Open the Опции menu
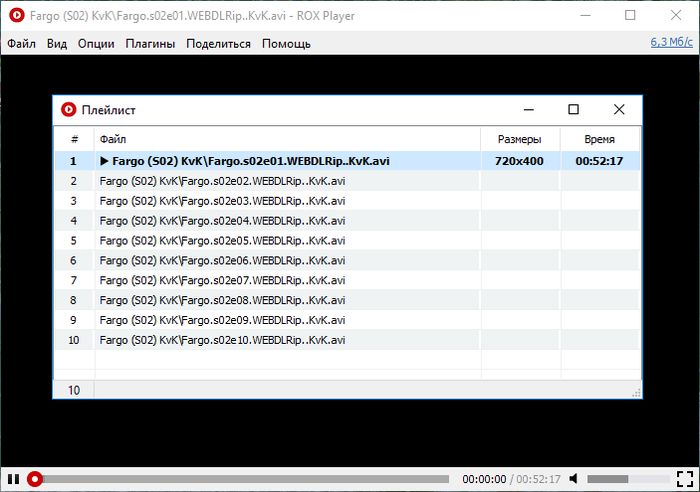The image size is (700, 492). coord(96,44)
